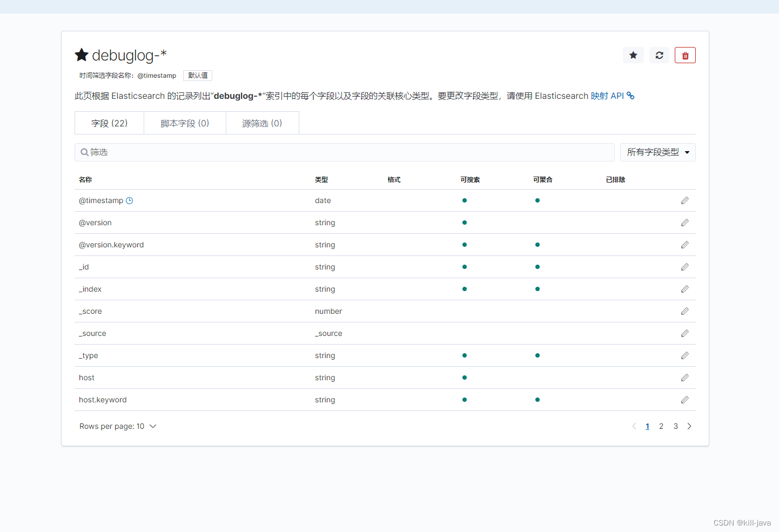Select the @version.keyword field name
The image size is (779, 532).
[x=111, y=245]
